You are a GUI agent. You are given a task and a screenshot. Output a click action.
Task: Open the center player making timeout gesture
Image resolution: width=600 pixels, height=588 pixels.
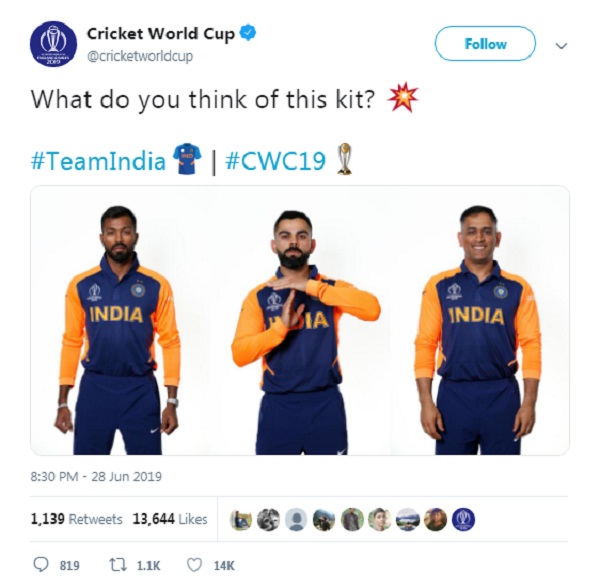point(302,332)
